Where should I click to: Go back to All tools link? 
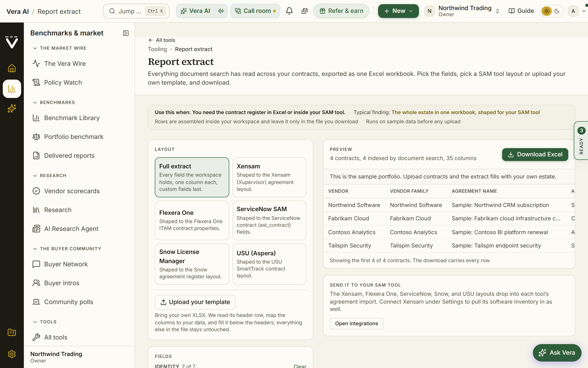161,40
